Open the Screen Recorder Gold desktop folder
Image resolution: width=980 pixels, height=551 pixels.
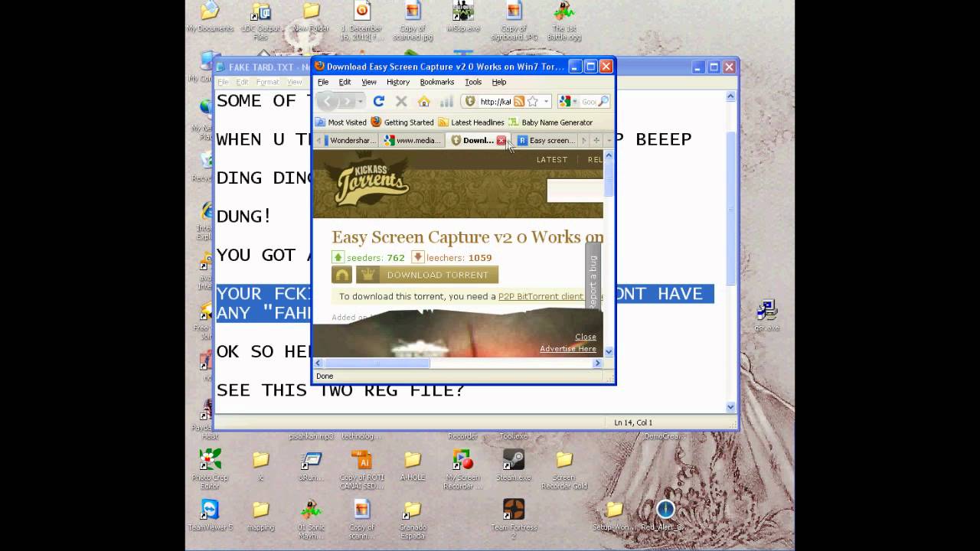564,469
